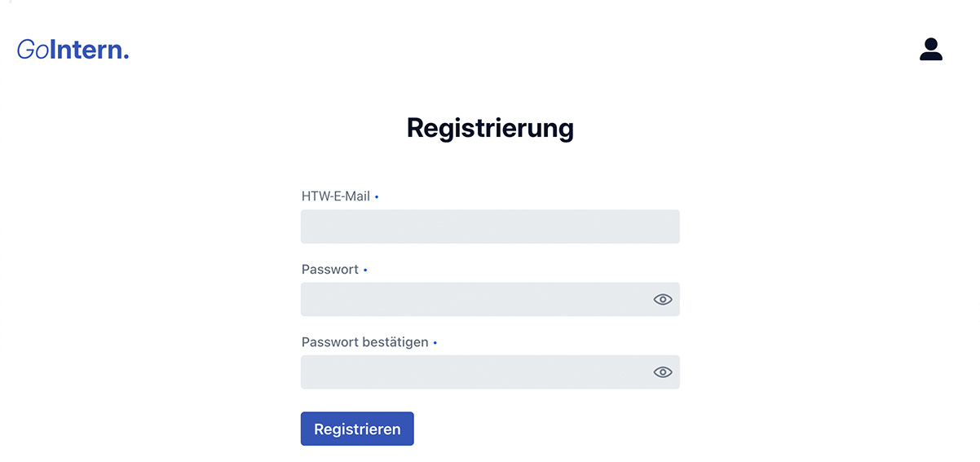Click the Passwort label text
Image resolution: width=980 pixels, height=462 pixels.
pyautogui.click(x=330, y=270)
